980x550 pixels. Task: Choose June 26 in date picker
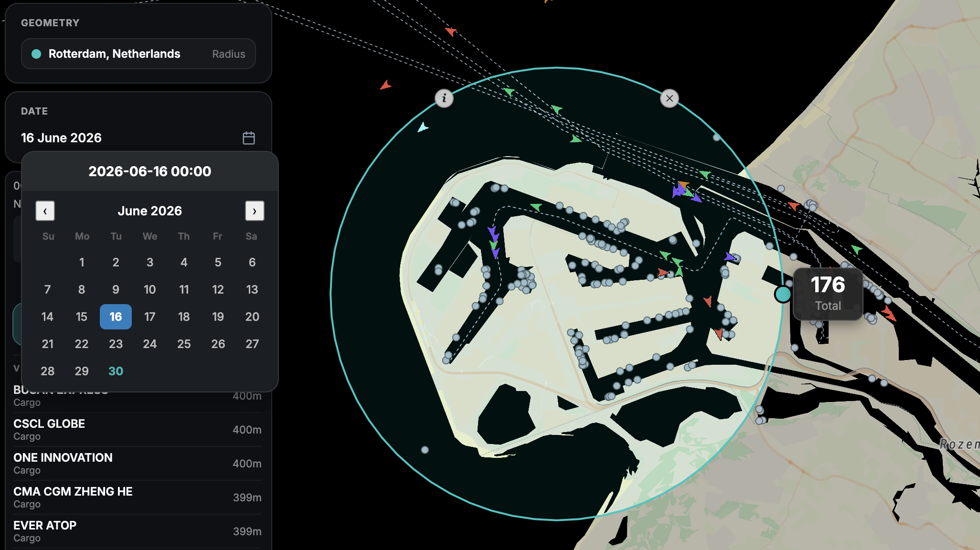click(x=218, y=344)
